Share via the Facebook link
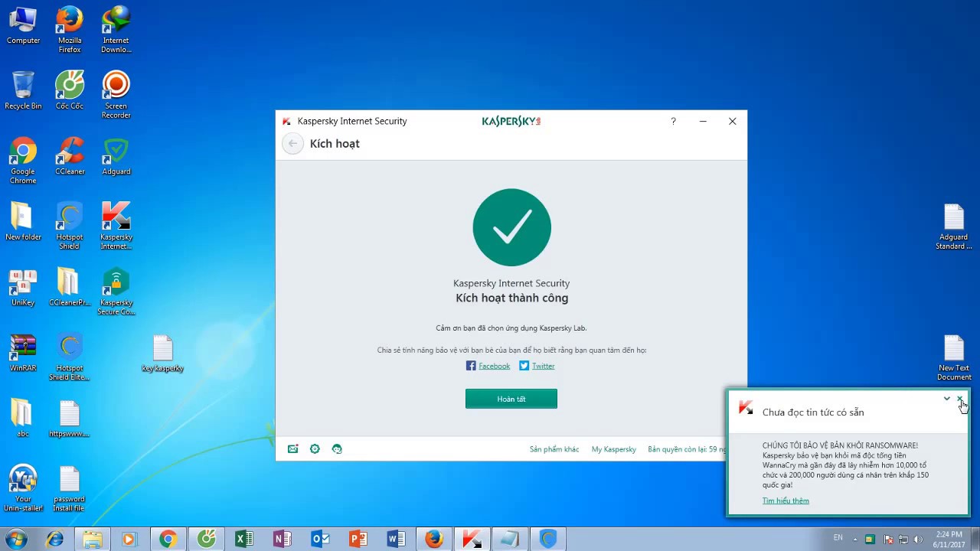Image resolution: width=980 pixels, height=551 pixels. point(494,366)
